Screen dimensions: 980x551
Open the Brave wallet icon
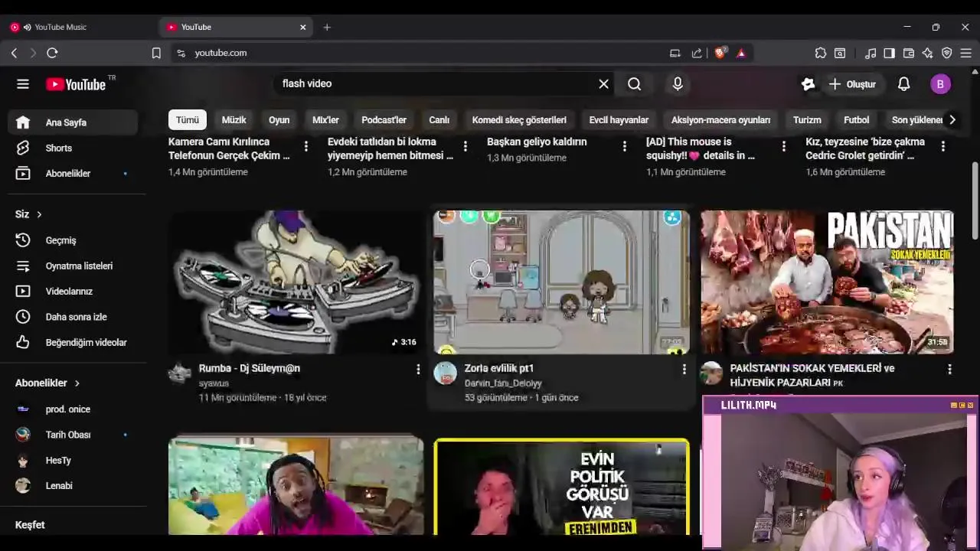(909, 53)
